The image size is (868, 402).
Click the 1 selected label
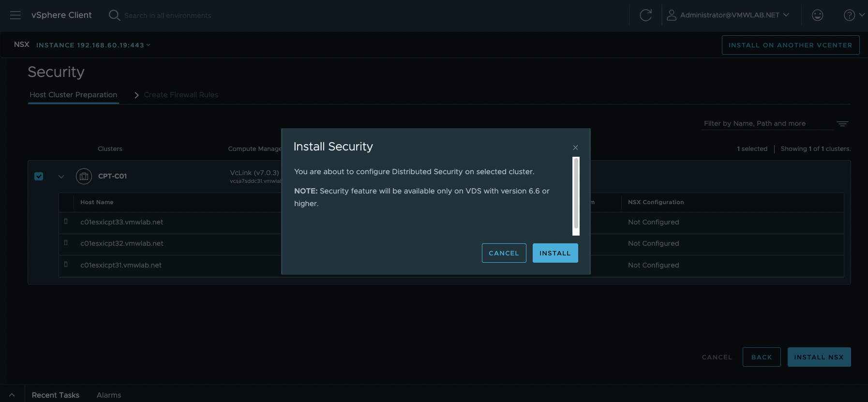point(752,149)
